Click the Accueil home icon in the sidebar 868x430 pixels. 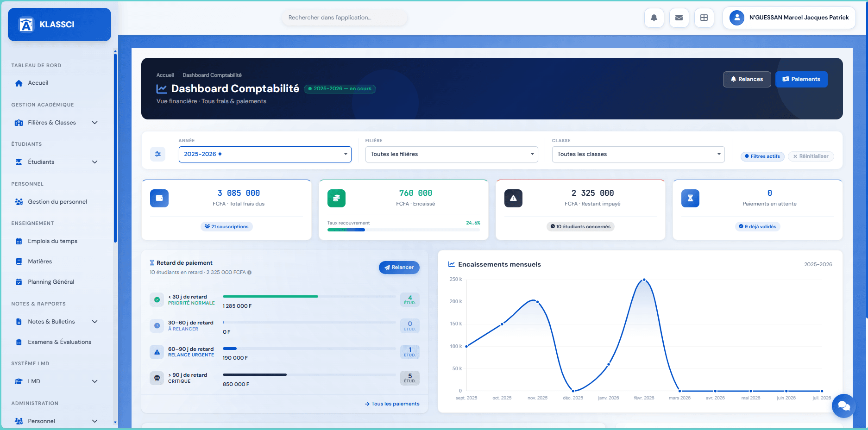coord(19,83)
